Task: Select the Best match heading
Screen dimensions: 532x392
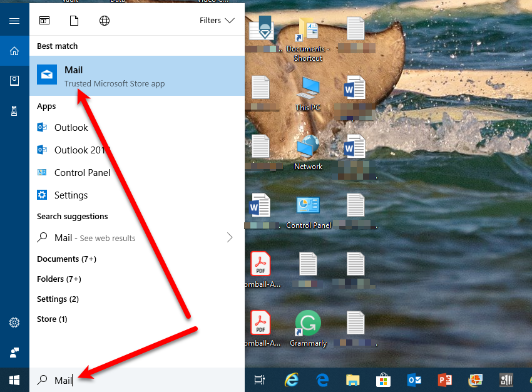Action: 58,46
